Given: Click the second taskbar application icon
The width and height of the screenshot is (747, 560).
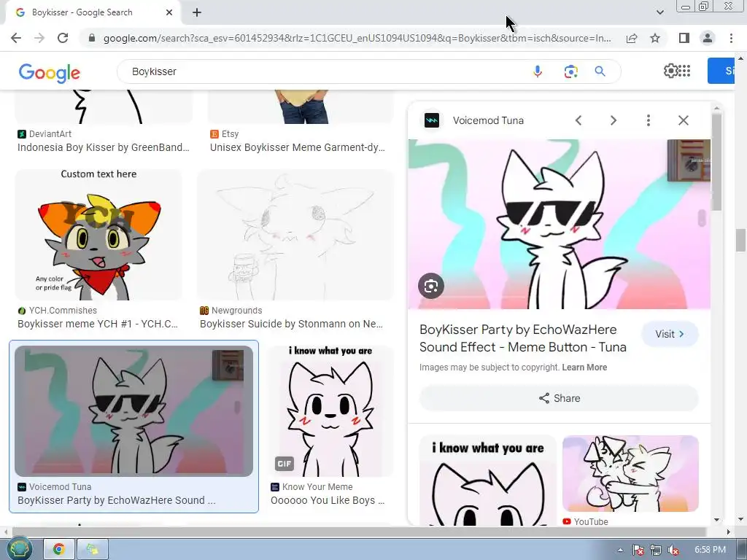Looking at the screenshot, I should (93, 549).
